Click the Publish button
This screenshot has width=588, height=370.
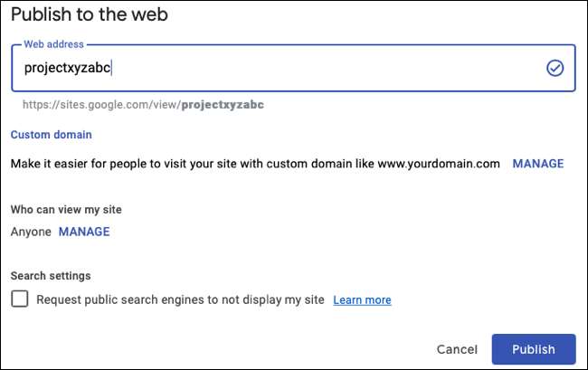click(534, 349)
